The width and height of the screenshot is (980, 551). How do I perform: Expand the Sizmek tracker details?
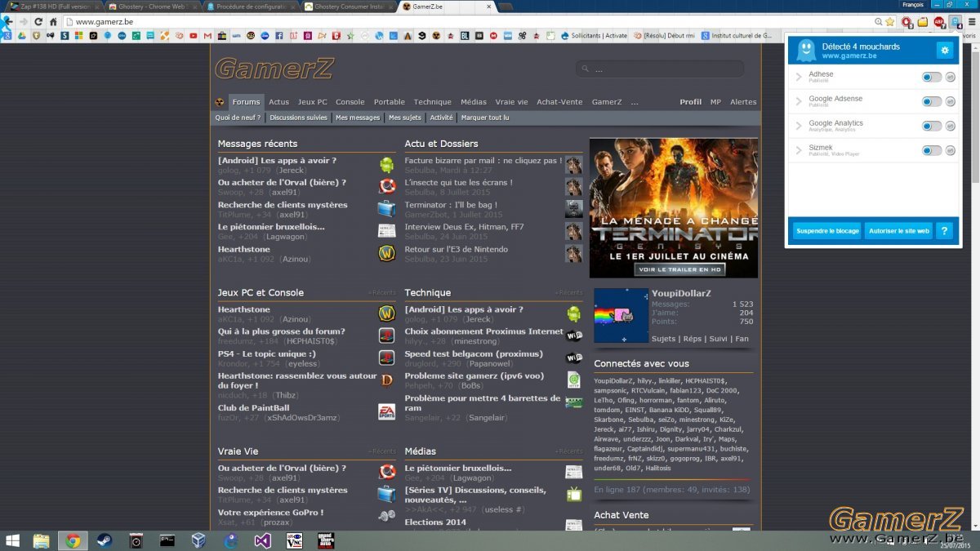point(800,150)
